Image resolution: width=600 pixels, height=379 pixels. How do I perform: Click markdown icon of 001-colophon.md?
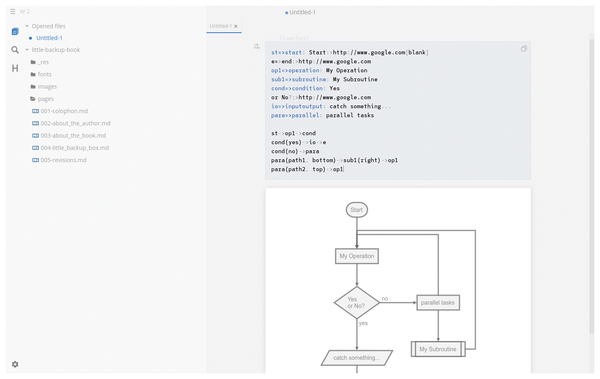(x=35, y=111)
